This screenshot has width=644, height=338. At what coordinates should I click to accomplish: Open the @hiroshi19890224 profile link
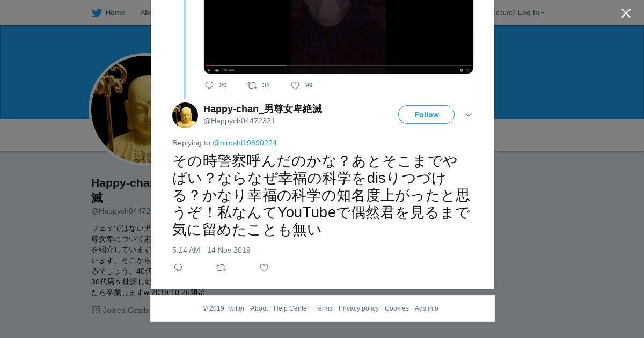[x=245, y=143]
